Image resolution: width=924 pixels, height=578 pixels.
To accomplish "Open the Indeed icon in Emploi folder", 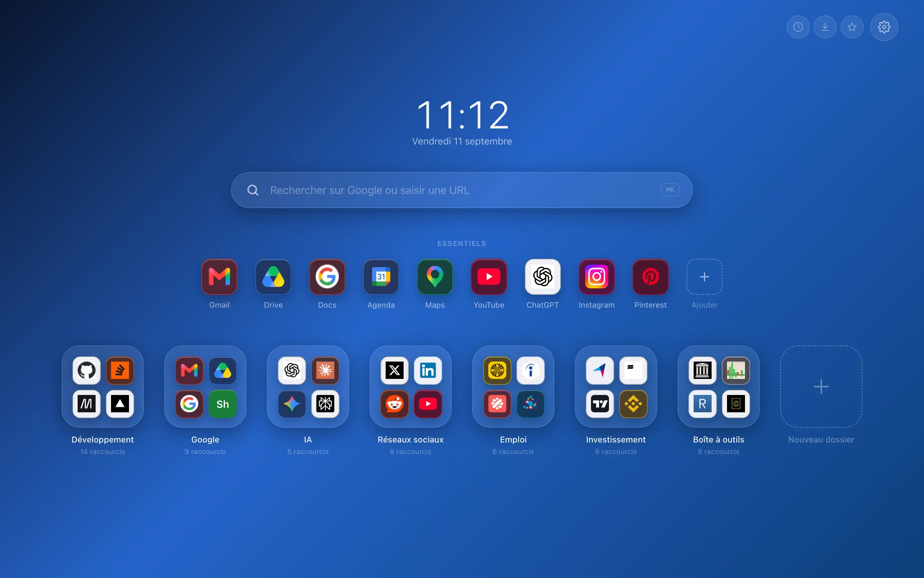I will point(531,371).
